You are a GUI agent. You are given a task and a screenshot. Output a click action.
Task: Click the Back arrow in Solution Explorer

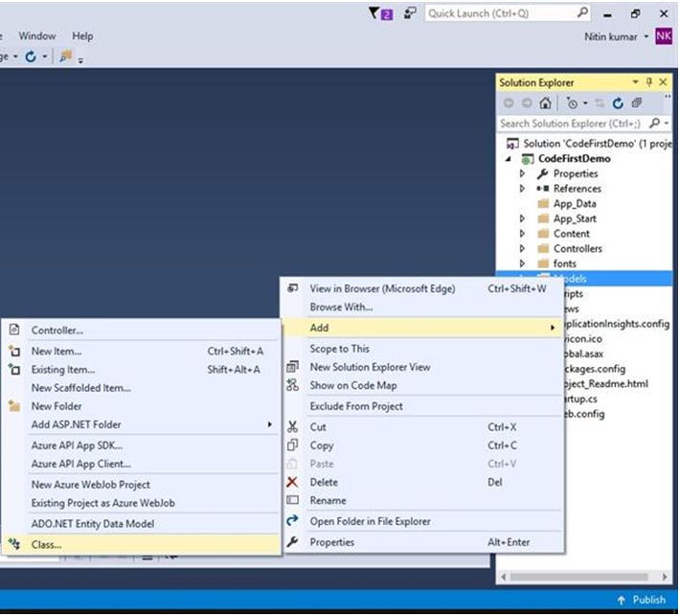click(509, 103)
